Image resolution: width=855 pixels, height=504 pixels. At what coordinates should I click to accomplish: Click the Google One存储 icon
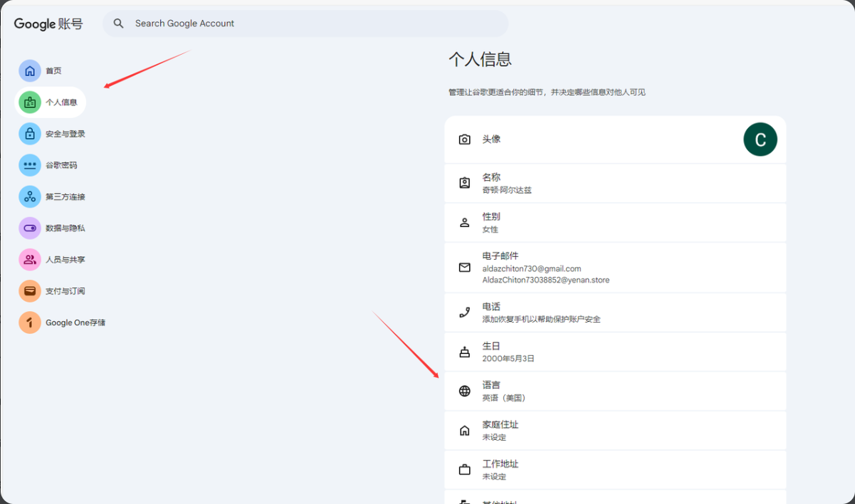[30, 322]
